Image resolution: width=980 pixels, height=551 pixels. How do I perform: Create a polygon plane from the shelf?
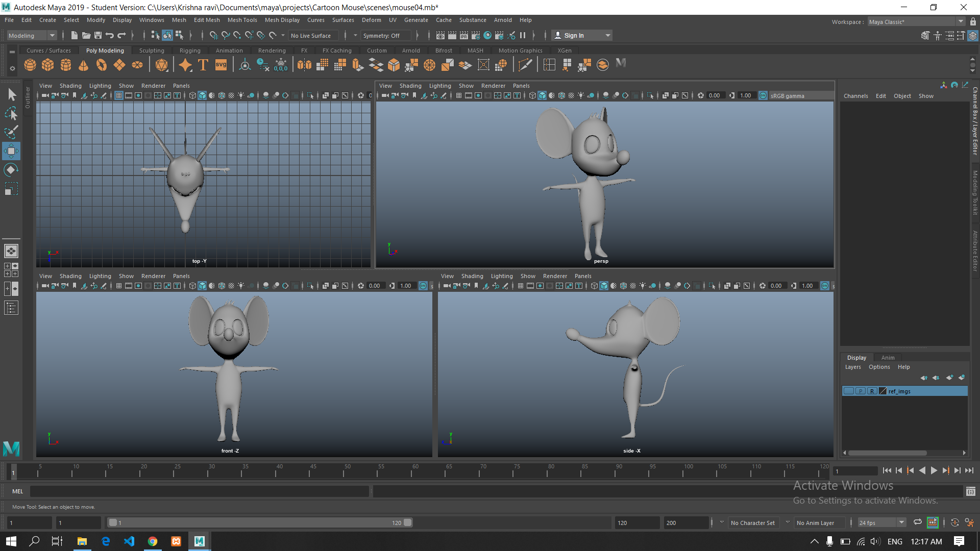coord(119,65)
